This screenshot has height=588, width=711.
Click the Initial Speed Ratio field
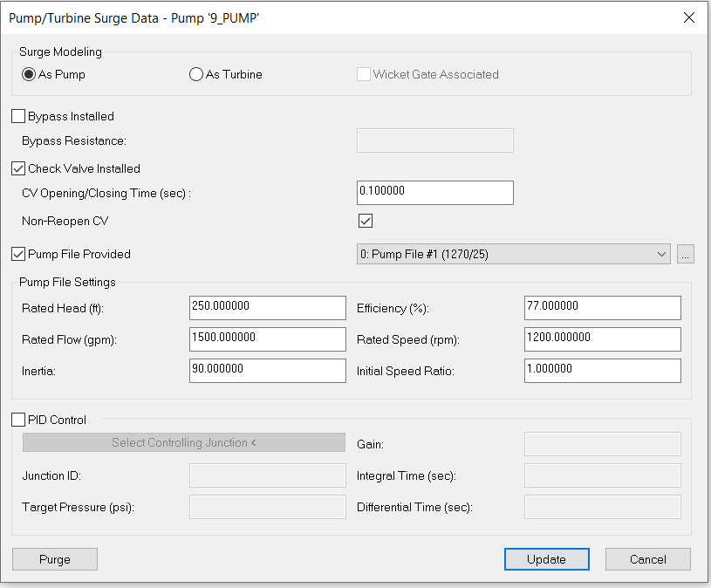coord(602,370)
